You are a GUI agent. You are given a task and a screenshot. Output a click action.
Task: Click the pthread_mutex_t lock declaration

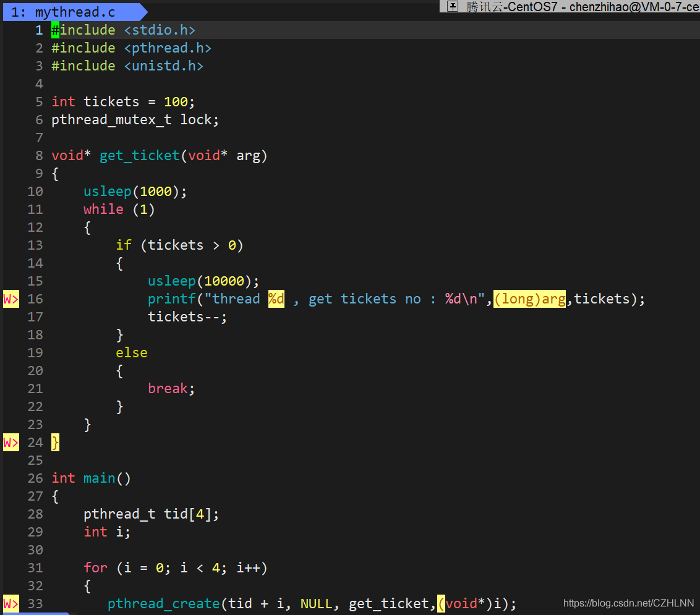[x=135, y=120]
